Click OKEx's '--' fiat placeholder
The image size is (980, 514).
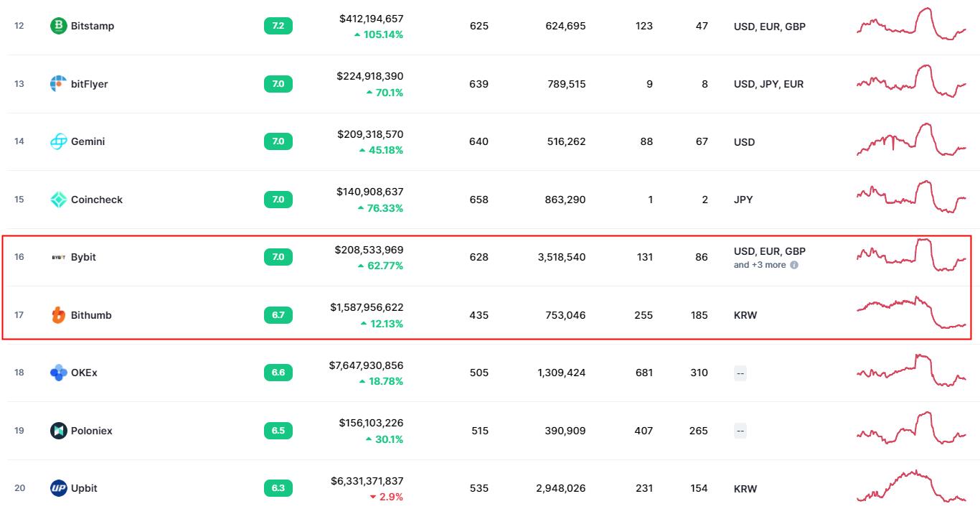tap(740, 373)
